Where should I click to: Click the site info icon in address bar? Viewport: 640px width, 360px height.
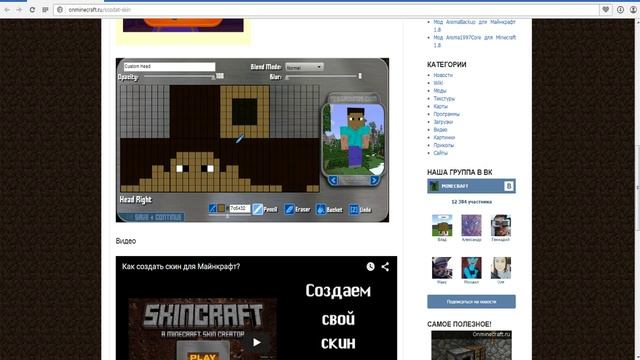pos(60,9)
